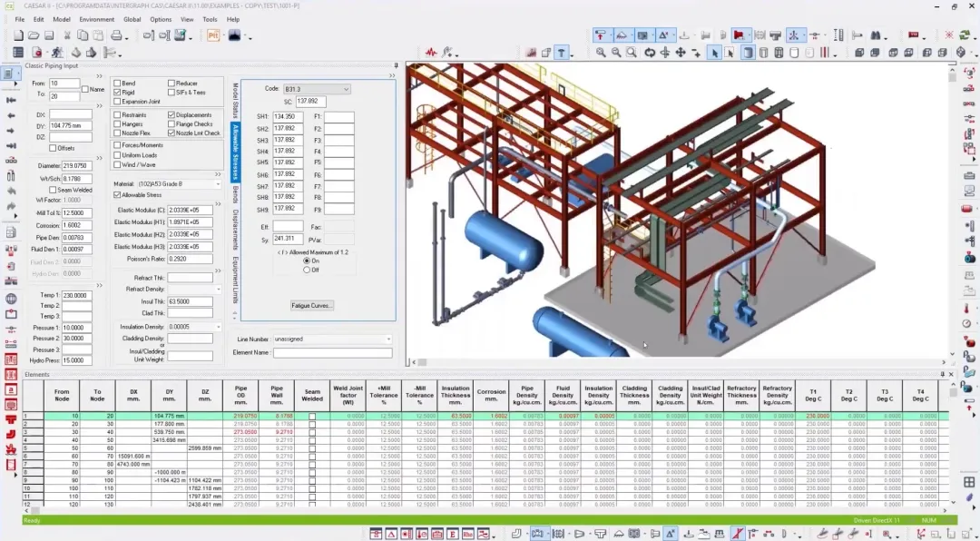Viewport: 980px width, 541px height.
Task: Click the Temp 1 field showing 230.0000
Action: (x=76, y=295)
